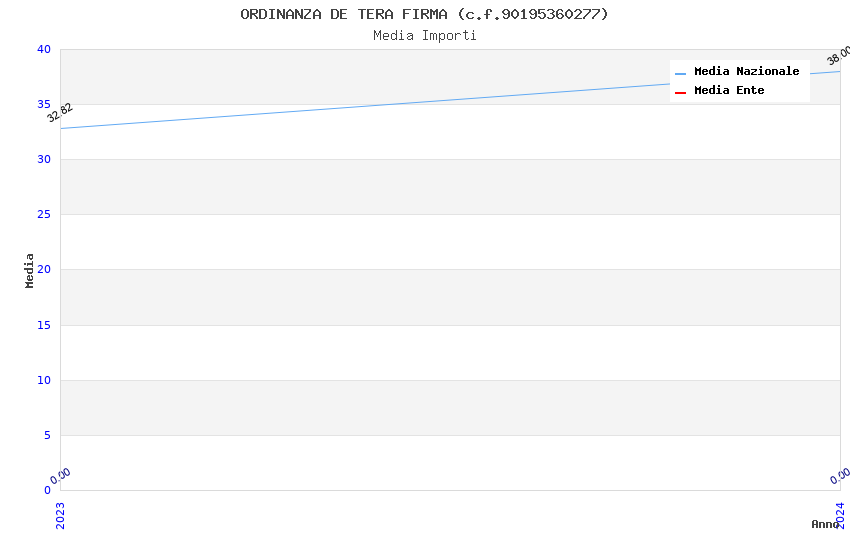Toggle the Media Ente legend entry
The height and width of the screenshot is (550, 850).
[729, 90]
